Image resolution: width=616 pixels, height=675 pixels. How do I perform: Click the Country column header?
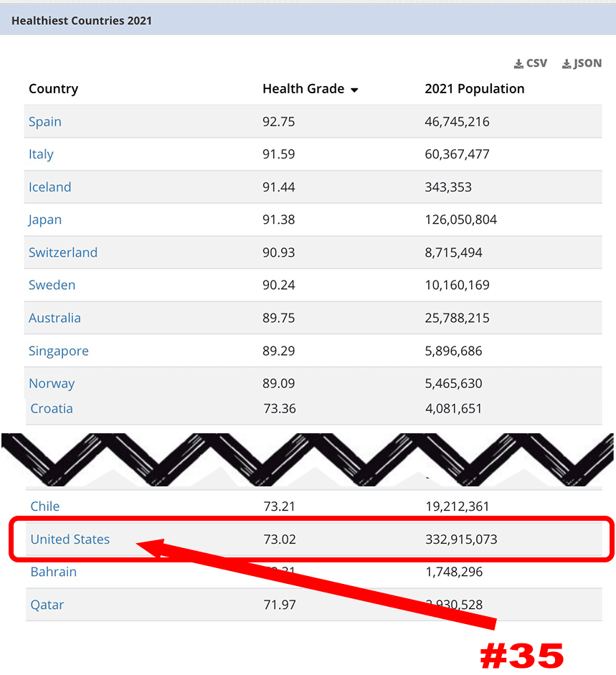(53, 88)
